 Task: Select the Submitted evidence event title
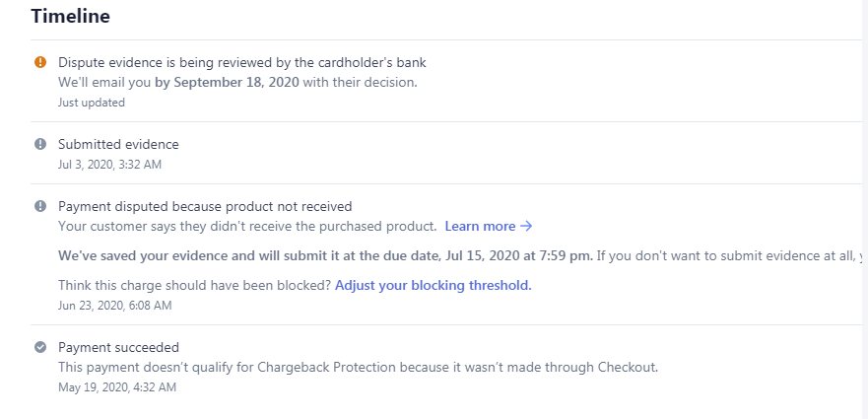tap(118, 144)
